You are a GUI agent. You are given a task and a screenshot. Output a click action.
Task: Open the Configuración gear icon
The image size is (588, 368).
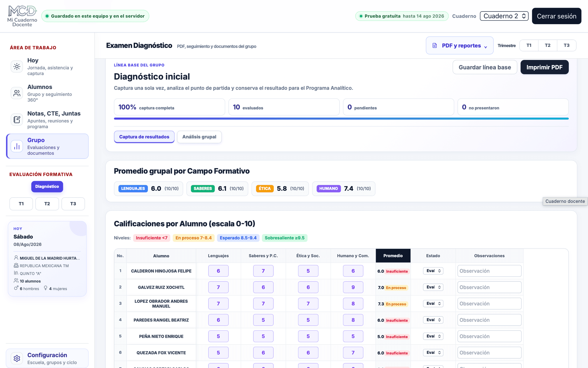17,358
